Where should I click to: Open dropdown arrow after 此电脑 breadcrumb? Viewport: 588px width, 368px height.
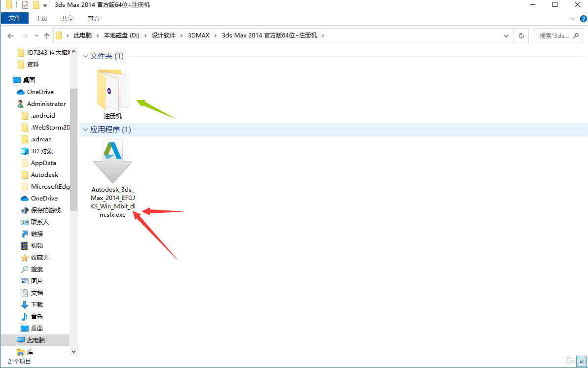click(x=98, y=35)
